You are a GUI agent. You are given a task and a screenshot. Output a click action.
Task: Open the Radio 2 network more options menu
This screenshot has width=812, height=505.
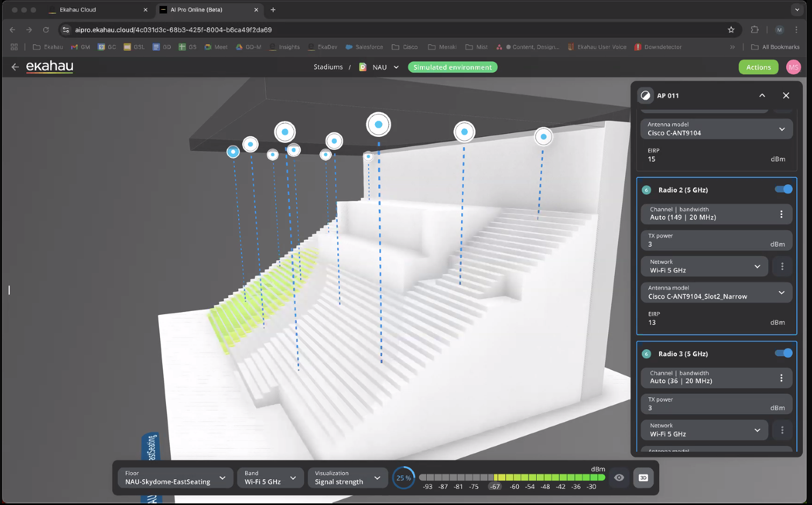(782, 266)
